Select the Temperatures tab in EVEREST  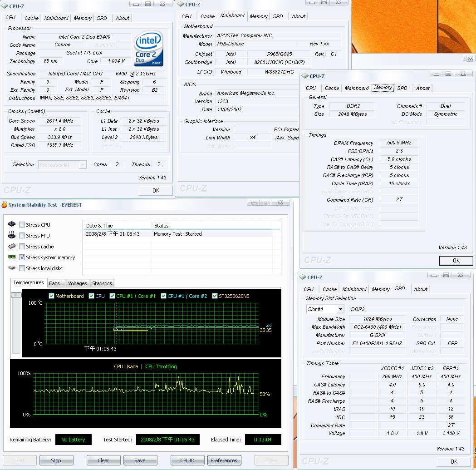(29, 282)
